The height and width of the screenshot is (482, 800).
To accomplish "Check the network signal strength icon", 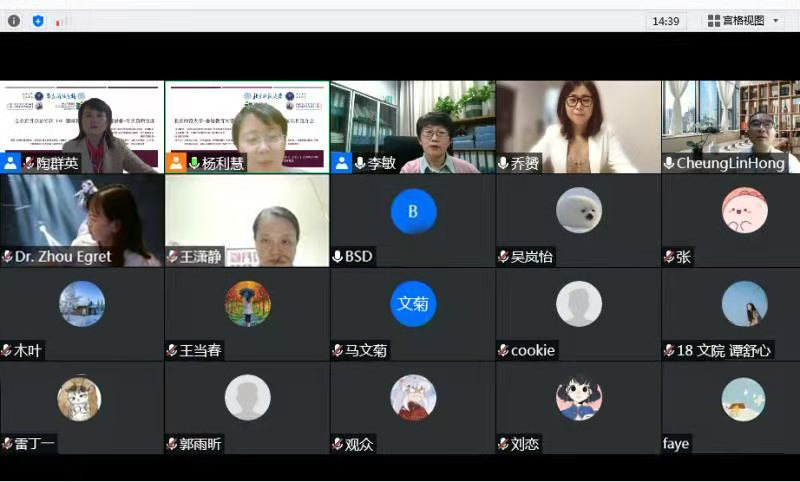I will pos(61,20).
